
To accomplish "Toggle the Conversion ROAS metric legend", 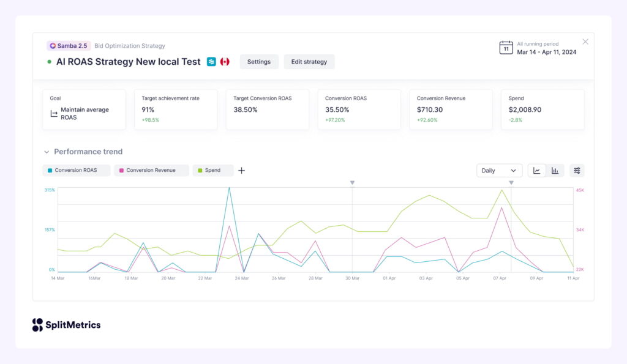I will tap(76, 170).
